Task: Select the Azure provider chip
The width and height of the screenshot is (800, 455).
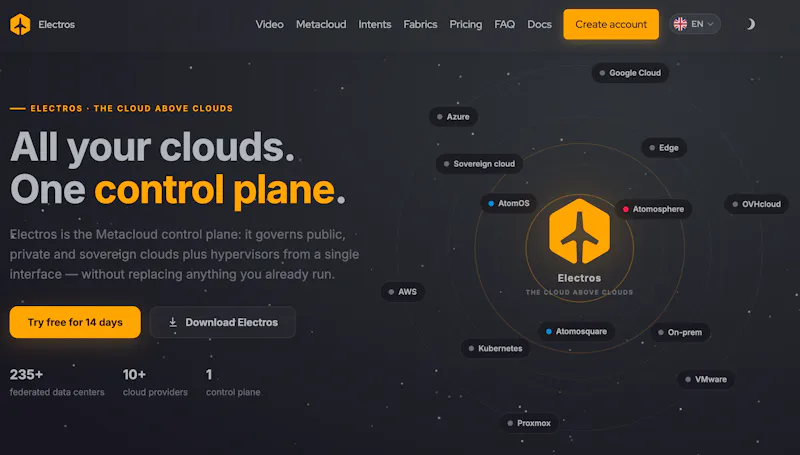Action: click(x=454, y=117)
